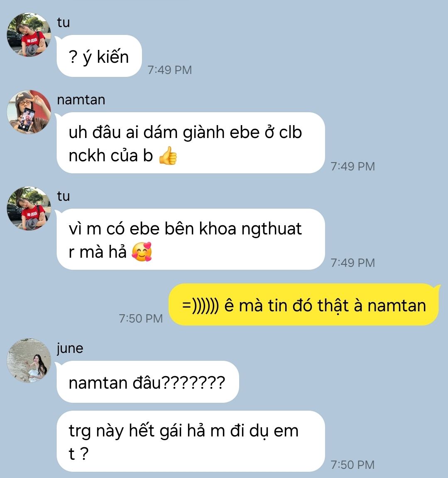
Task: Tap the 7:49 PM timestamp after "? ý kiến"
Action: pyautogui.click(x=170, y=70)
